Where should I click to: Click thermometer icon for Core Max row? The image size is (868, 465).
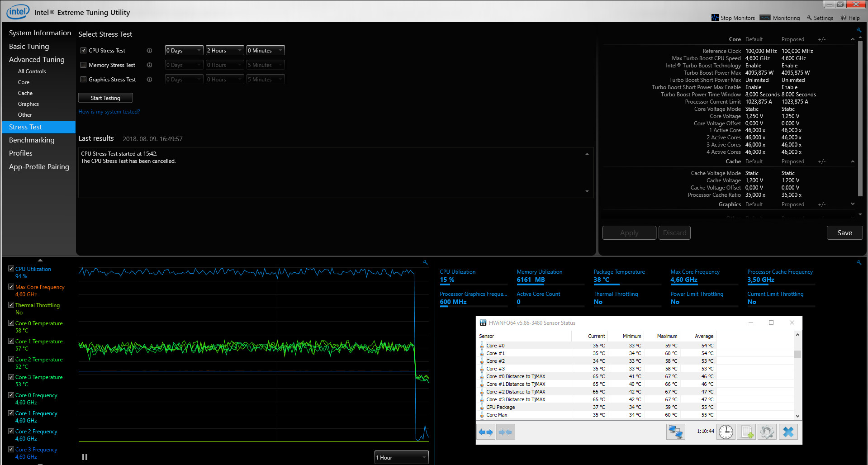[482, 415]
